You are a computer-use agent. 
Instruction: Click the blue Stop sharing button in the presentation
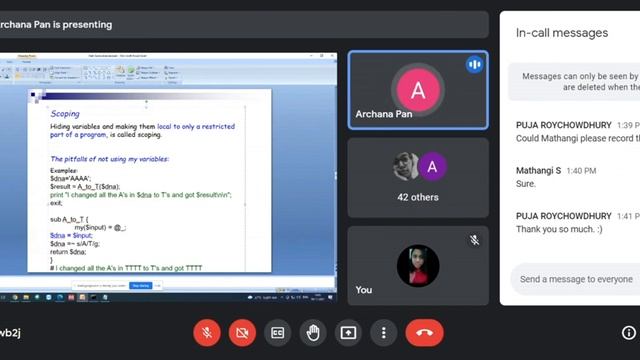coord(141,286)
